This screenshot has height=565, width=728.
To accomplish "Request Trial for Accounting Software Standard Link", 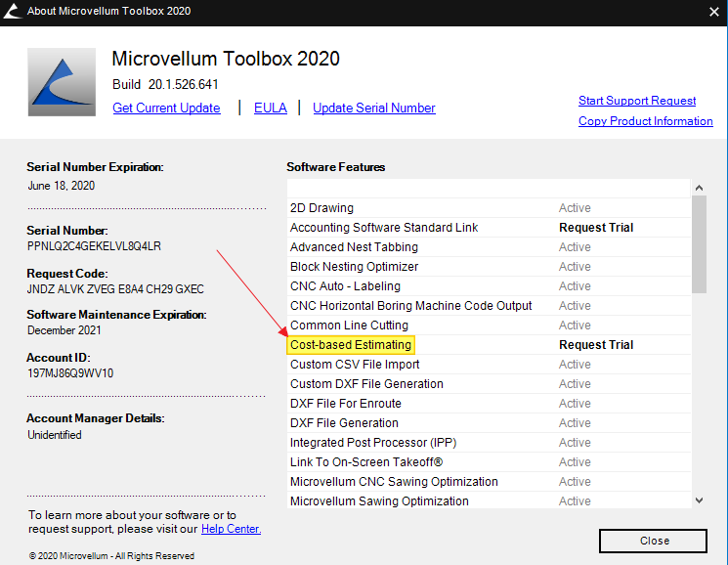I will click(596, 228).
